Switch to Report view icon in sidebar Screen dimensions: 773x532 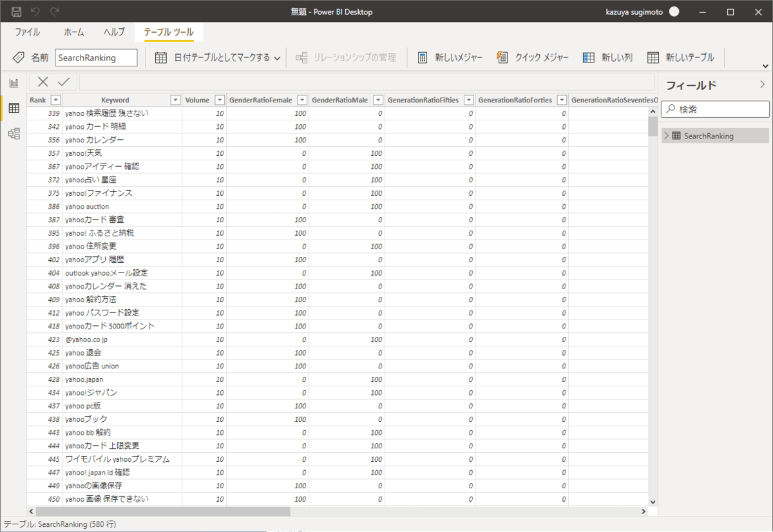[14, 83]
